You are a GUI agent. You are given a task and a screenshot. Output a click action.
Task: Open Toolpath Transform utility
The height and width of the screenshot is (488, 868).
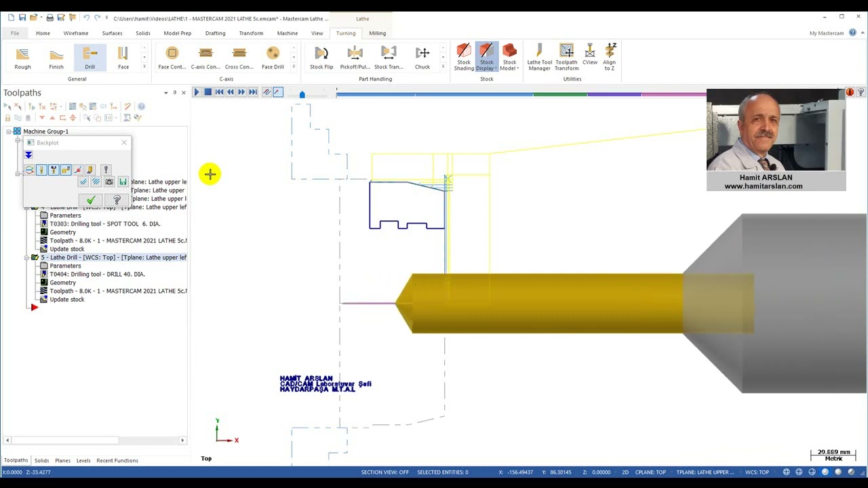[566, 57]
